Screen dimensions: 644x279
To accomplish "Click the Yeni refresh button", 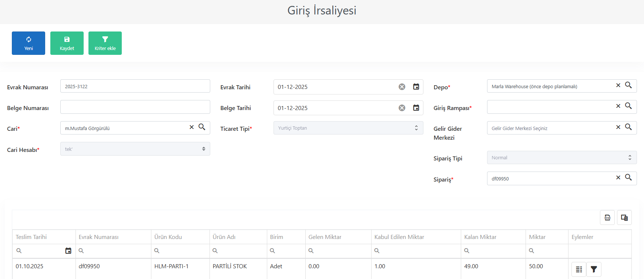I will [x=28, y=43].
